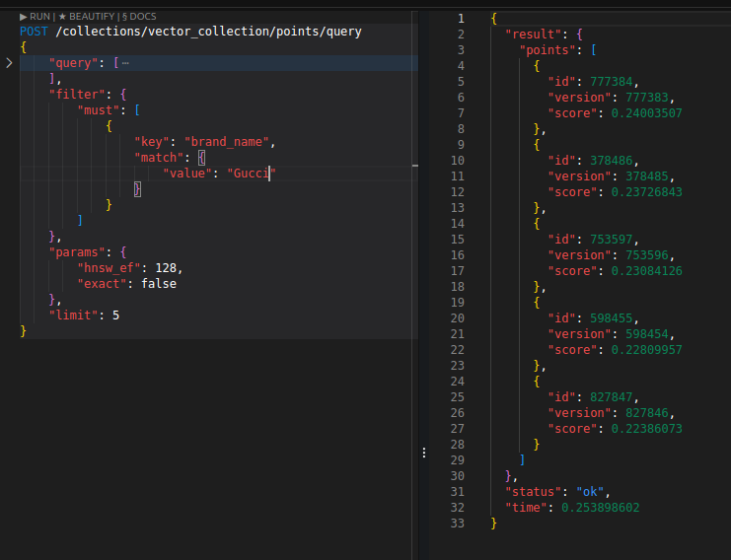Expand the folded "query" array chevron
This screenshot has height=560, width=731.
pos(9,63)
